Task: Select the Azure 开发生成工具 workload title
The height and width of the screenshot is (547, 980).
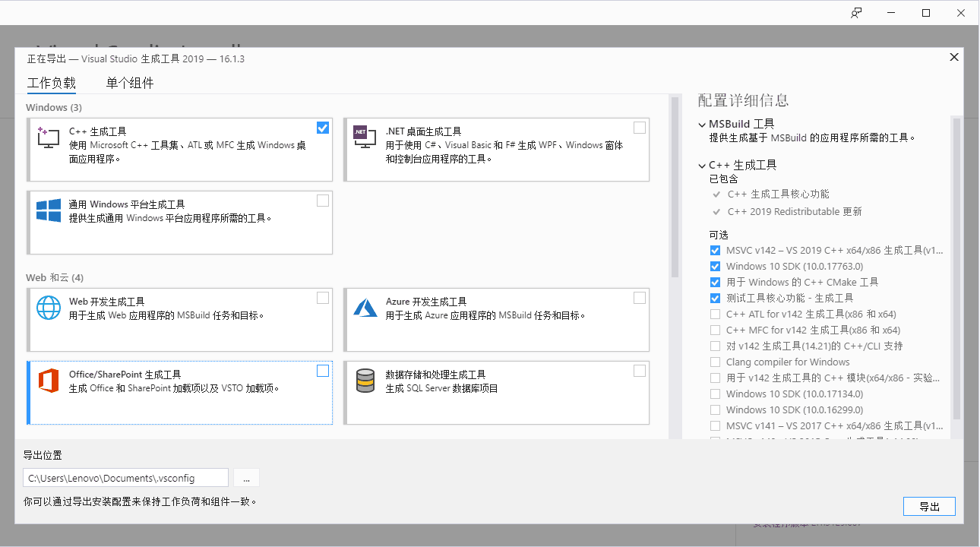Action: pyautogui.click(x=426, y=302)
